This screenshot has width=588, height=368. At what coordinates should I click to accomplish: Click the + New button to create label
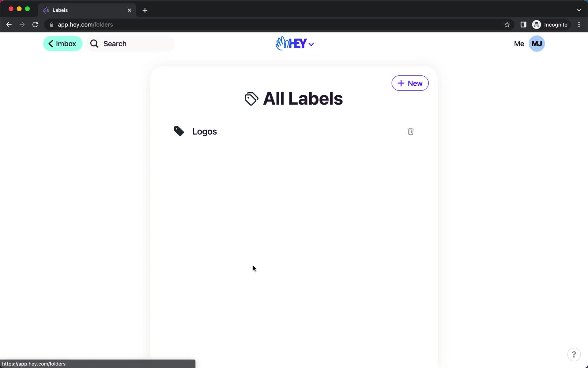(x=410, y=83)
